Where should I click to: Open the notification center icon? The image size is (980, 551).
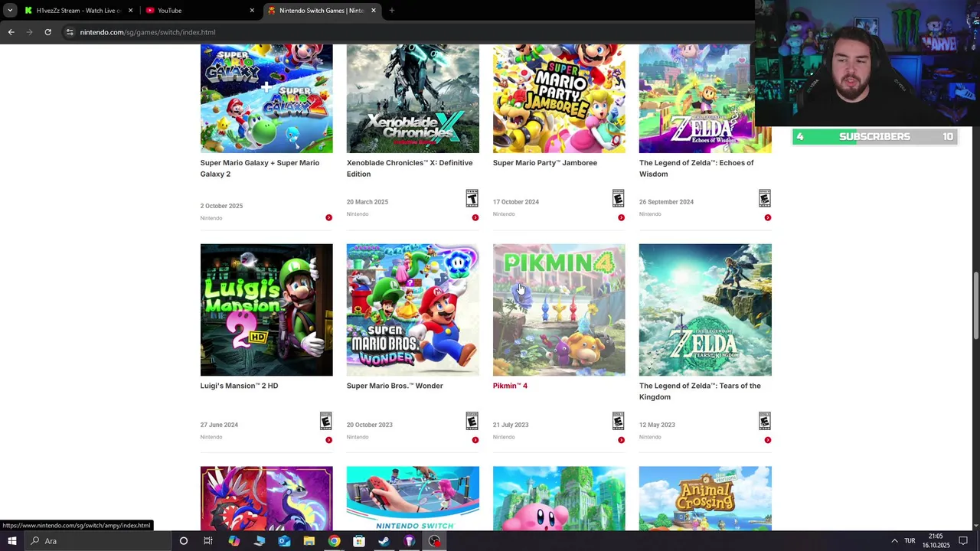click(963, 541)
